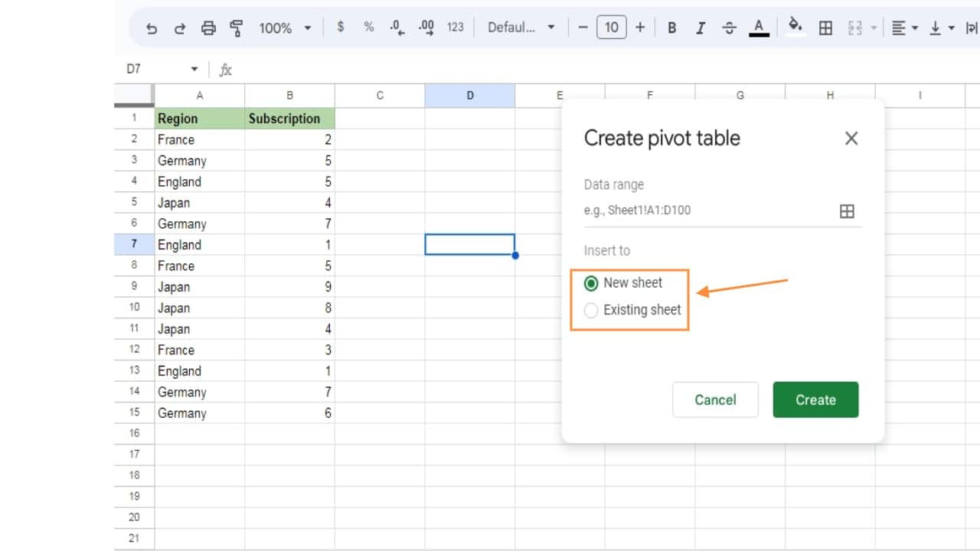Click the select data range grid icon

847,211
